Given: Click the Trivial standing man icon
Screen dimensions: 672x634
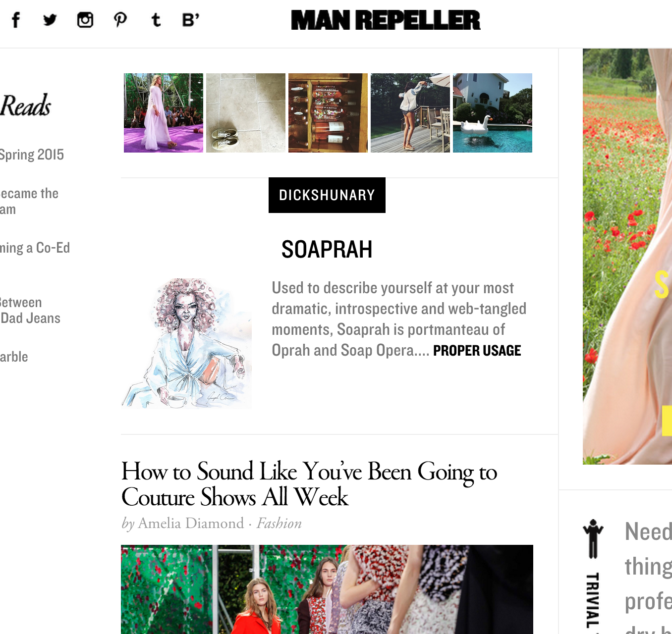Looking at the screenshot, I should click(593, 538).
